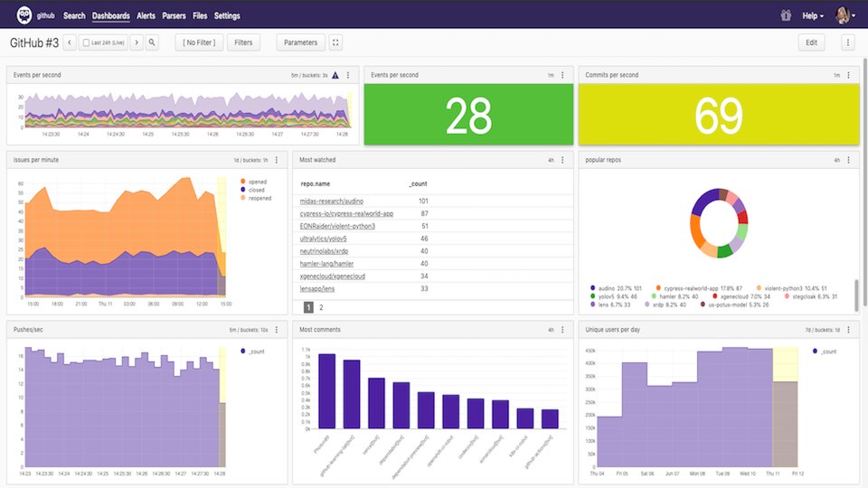
Task: Open midas-research/audino repo link
Action: point(332,202)
